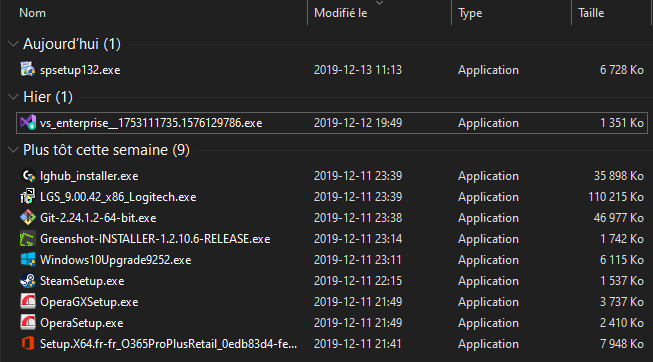Viewport: 653px width, 362px height.
Task: Select file spsetup132.exe
Action: pos(80,70)
